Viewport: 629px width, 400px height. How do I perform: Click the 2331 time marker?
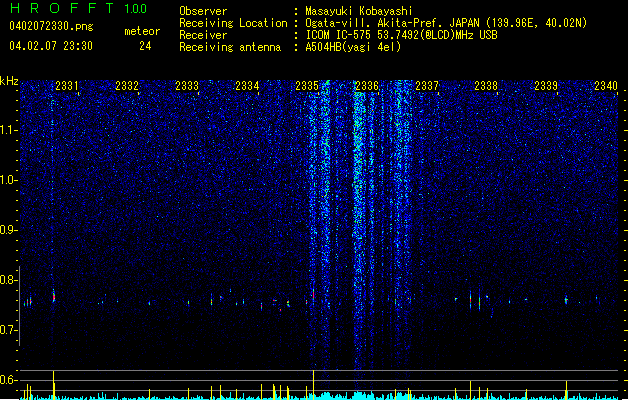tap(67, 85)
